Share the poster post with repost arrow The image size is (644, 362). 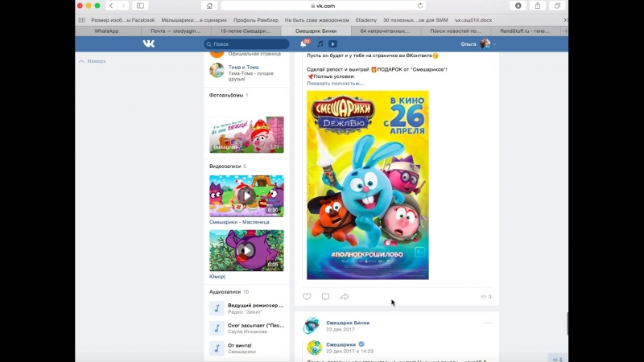345,297
